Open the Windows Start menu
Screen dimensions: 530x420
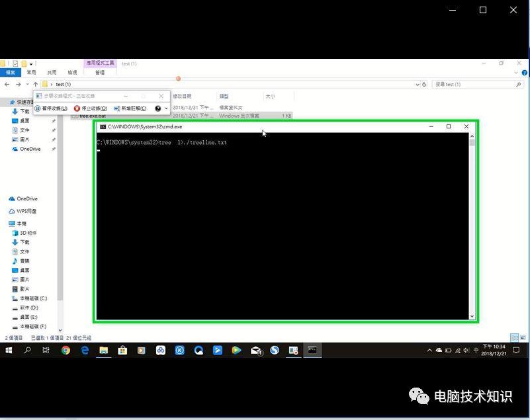9,351
